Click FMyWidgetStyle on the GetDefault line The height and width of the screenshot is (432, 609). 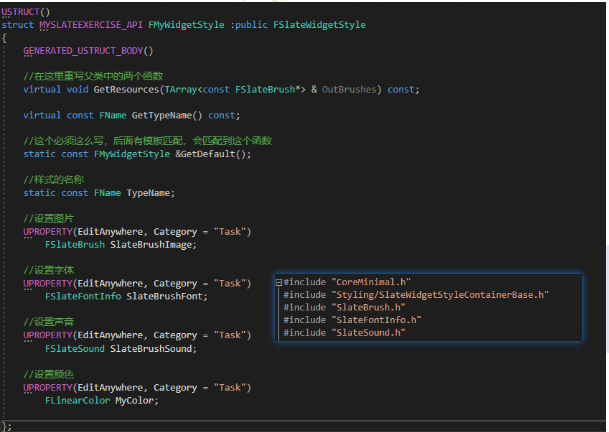tap(132, 154)
